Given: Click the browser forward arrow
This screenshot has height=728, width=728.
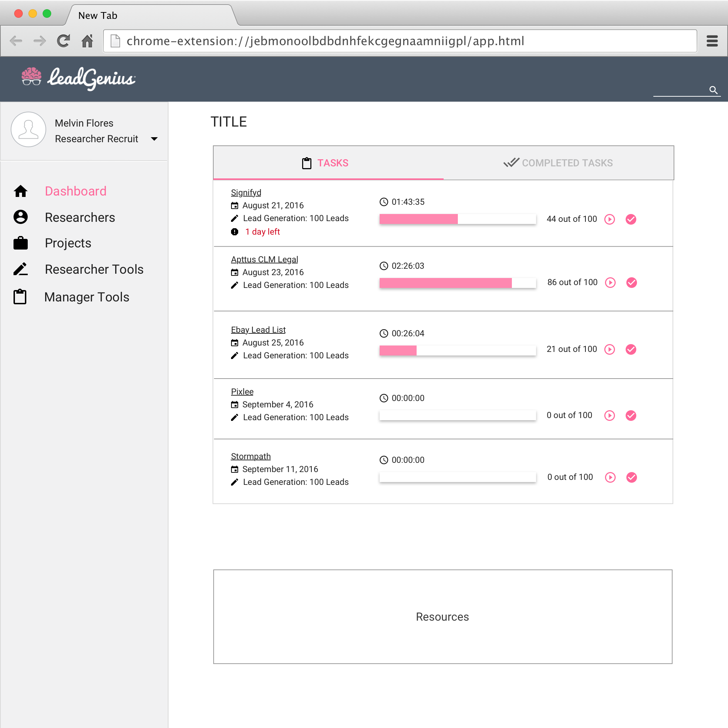Looking at the screenshot, I should tap(39, 41).
